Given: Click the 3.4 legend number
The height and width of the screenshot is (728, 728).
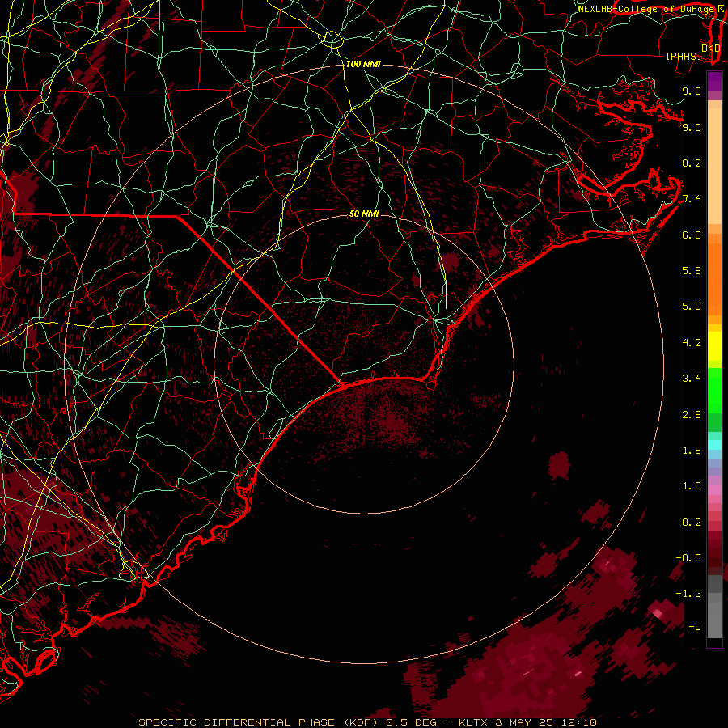Looking at the screenshot, I should pyautogui.click(x=692, y=379).
